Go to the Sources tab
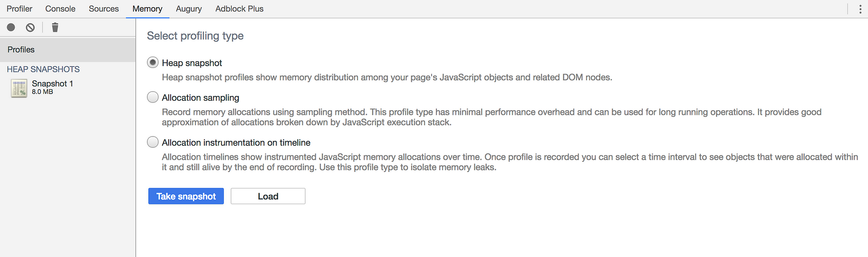The image size is (868, 257). (104, 9)
